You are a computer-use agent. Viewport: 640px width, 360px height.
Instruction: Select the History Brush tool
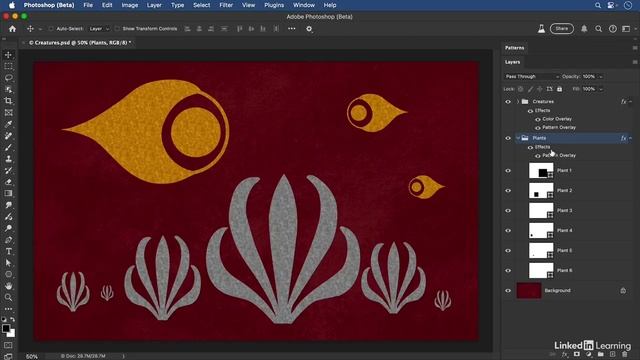(x=8, y=170)
